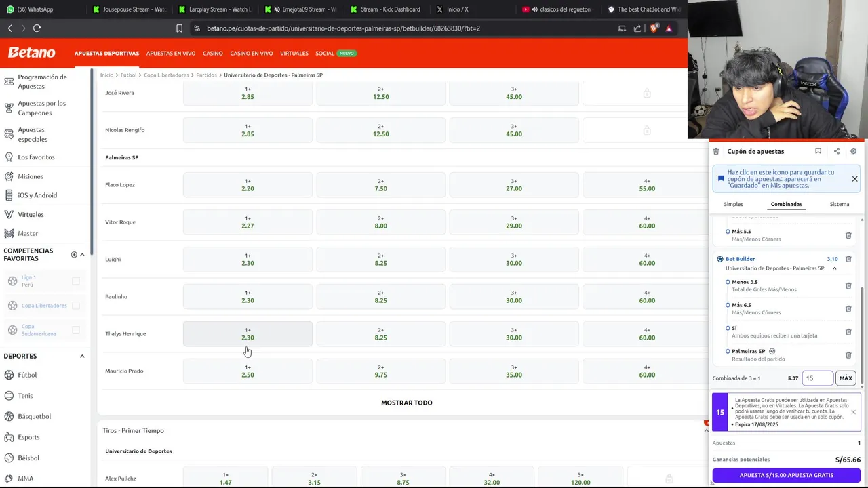Select Más 6.5 radio in Bet Builder
The image size is (868, 488).
728,305
